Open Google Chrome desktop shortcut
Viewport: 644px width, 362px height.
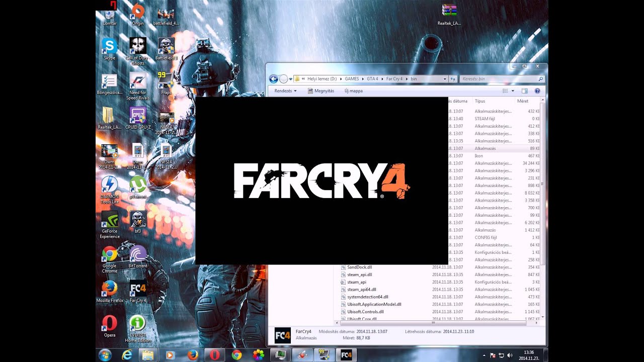point(110,258)
